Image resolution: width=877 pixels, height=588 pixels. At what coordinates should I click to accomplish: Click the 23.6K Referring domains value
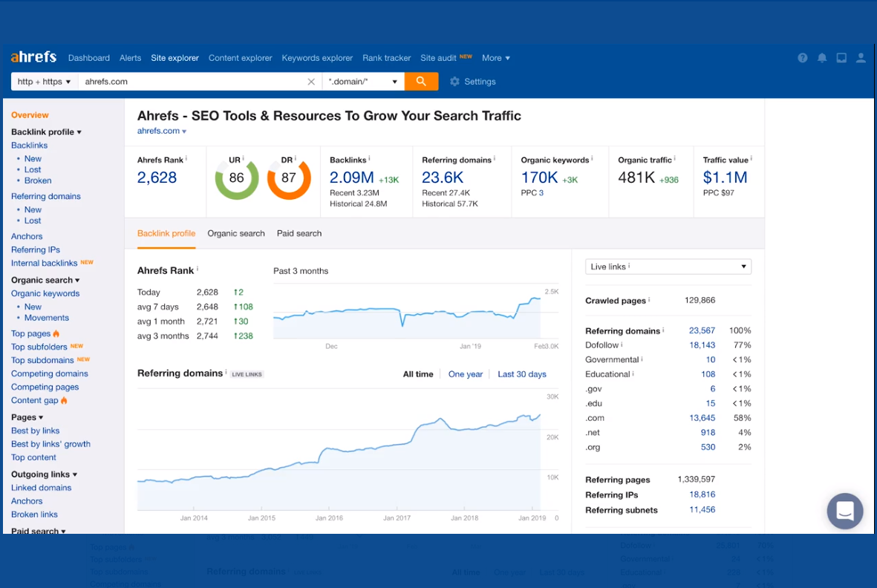pyautogui.click(x=443, y=177)
